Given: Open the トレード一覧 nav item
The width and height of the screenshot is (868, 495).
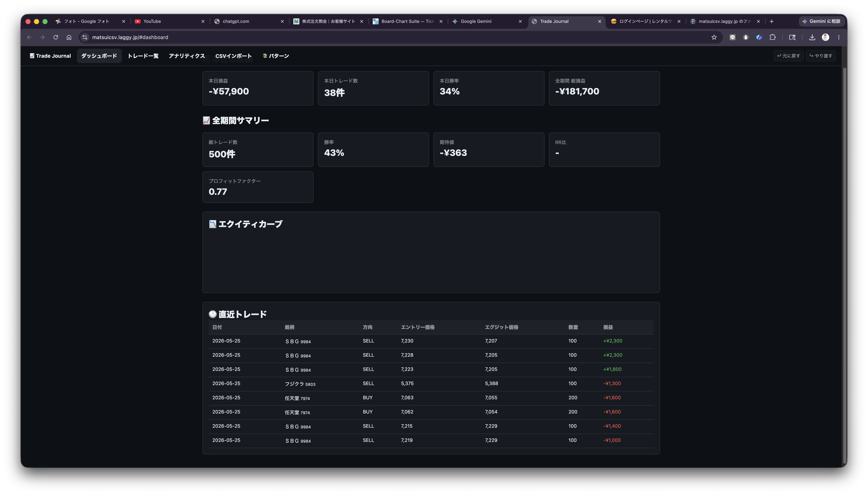Looking at the screenshot, I should pyautogui.click(x=143, y=56).
